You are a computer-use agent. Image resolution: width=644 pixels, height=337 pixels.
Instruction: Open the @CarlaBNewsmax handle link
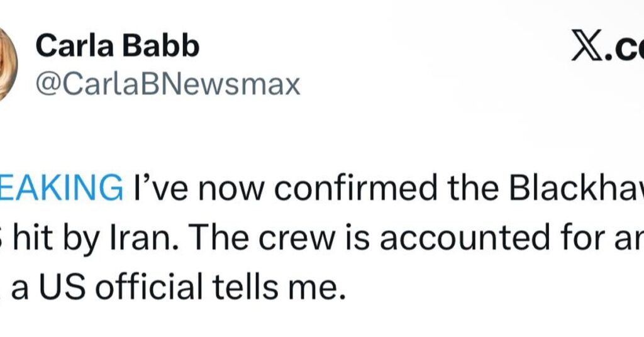168,84
